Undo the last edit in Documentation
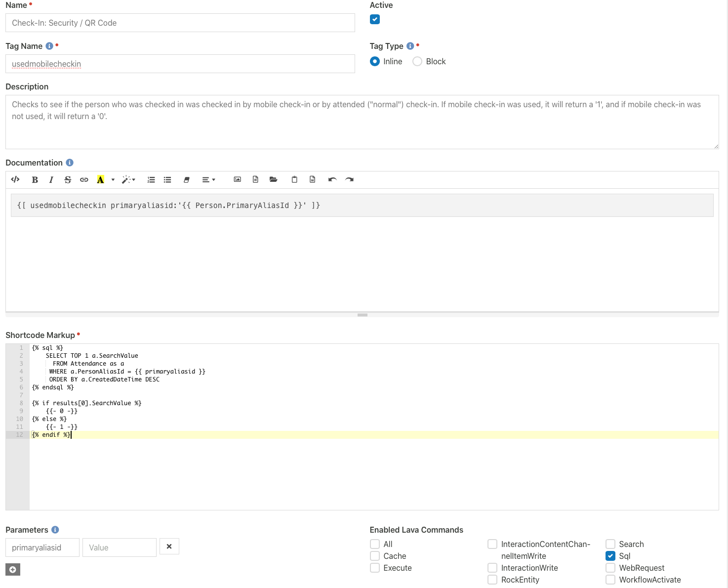728x588 pixels. pos(332,179)
